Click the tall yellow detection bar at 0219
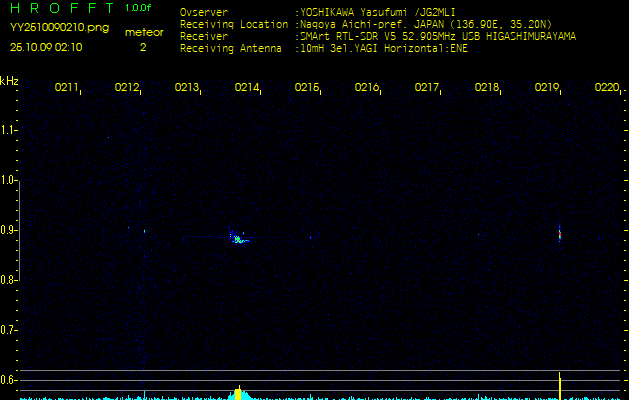629x400 pixels. 560,386
